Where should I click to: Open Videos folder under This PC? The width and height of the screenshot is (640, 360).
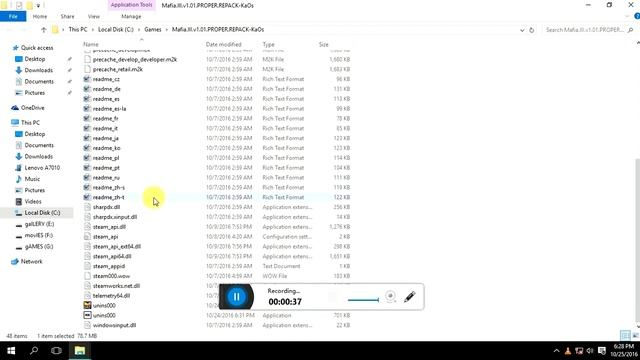pos(33,201)
